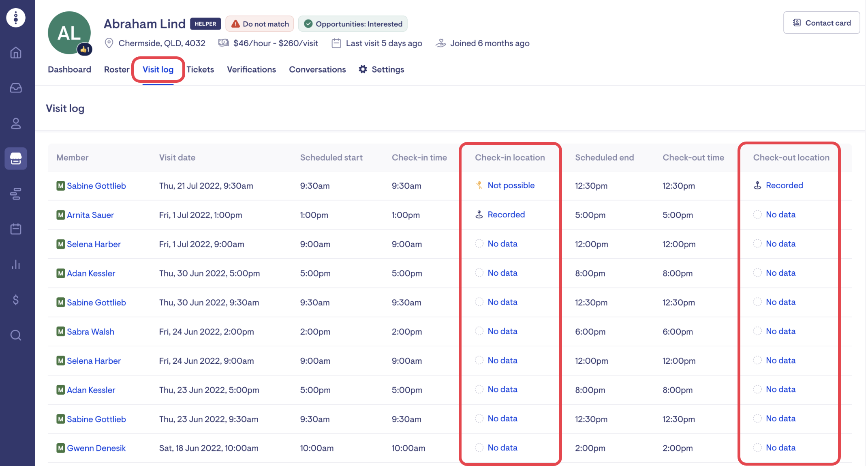Switch to the Roster tab
The height and width of the screenshot is (466, 868).
click(x=116, y=69)
